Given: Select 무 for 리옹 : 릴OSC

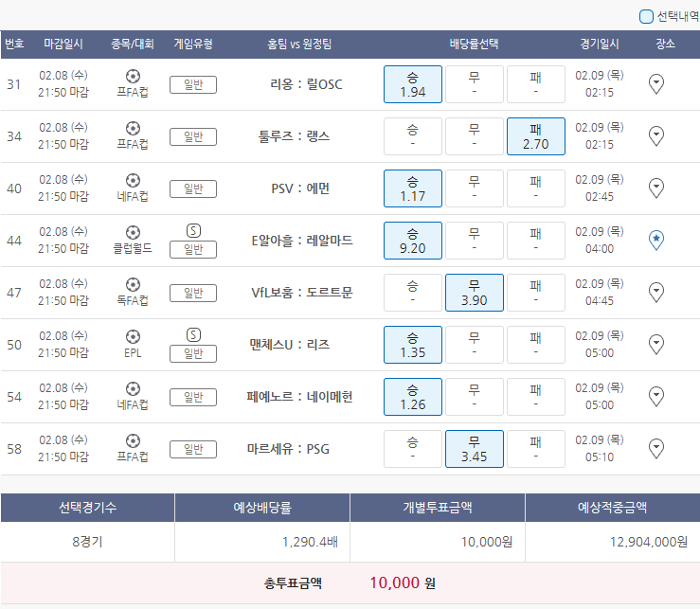Looking at the screenshot, I should (475, 84).
